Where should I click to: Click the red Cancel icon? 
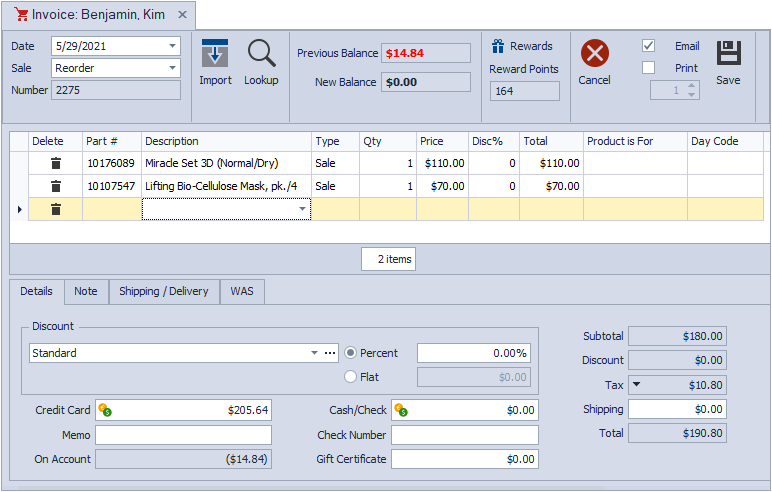tap(595, 53)
